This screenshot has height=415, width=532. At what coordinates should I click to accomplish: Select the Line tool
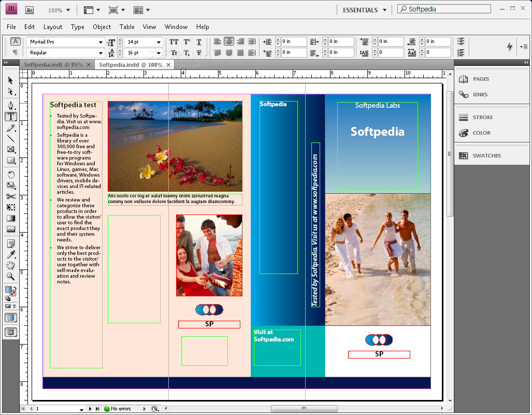[11, 138]
